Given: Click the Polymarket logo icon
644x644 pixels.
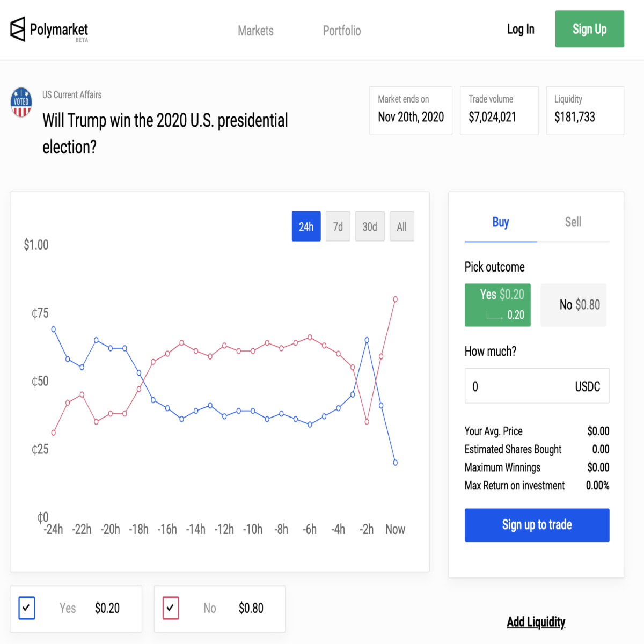Looking at the screenshot, I should point(18,29).
